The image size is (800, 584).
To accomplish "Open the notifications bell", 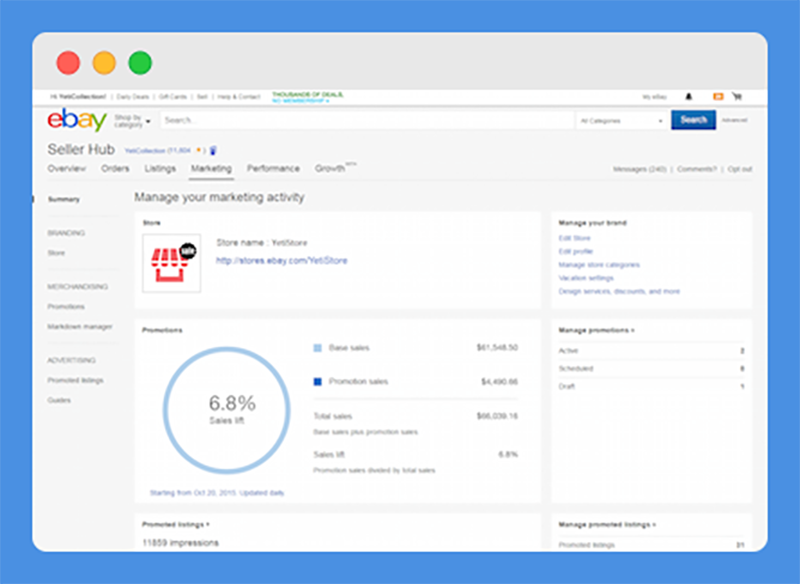I will pyautogui.click(x=688, y=96).
